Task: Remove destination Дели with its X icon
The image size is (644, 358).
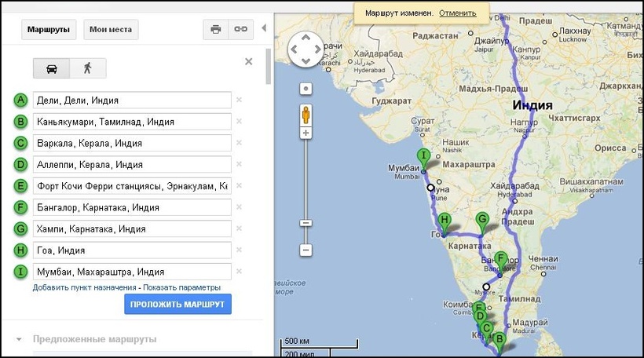Action: [x=239, y=100]
